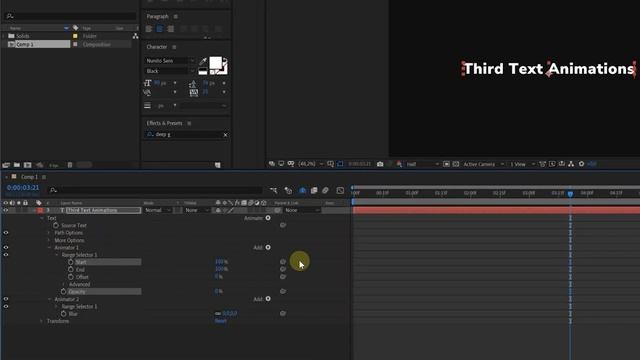Open the Active Camera dropdown
Image resolution: width=640 pixels, height=360 pixels.
484,164
